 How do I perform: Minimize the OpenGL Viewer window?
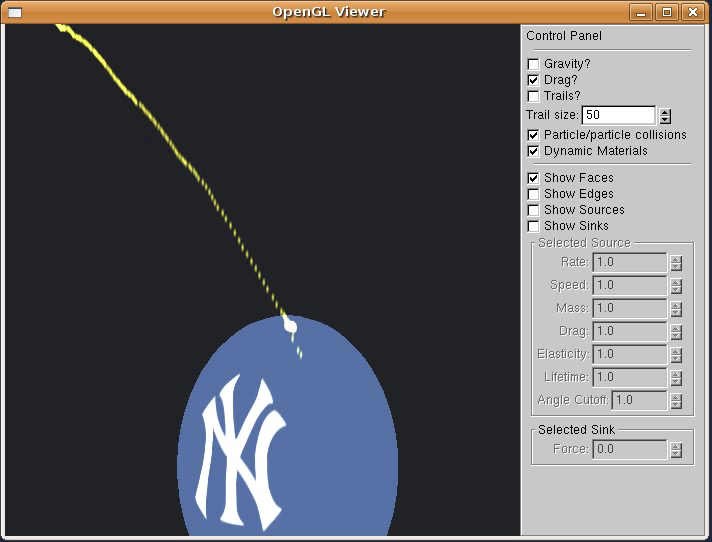point(641,12)
